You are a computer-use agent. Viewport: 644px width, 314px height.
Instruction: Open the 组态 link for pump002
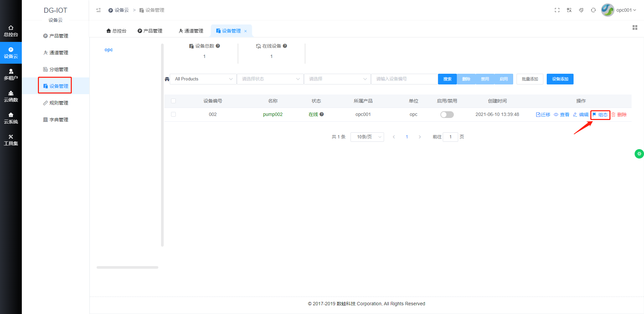tap(600, 114)
